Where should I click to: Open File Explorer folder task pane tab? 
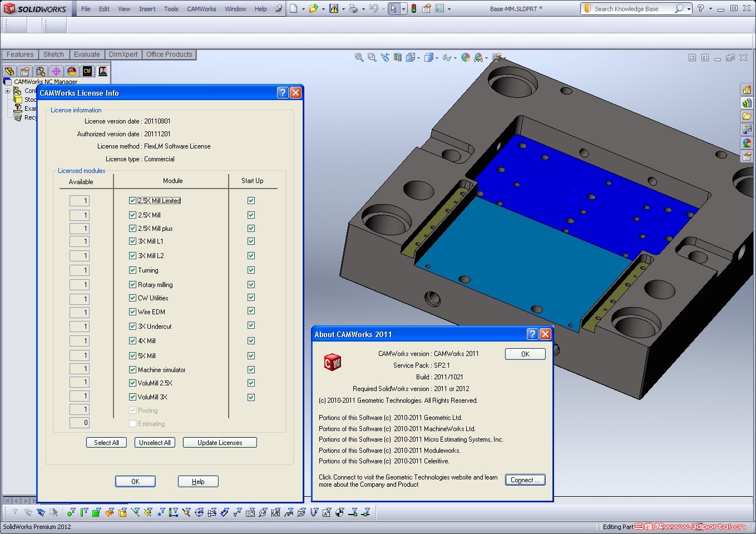pyautogui.click(x=747, y=116)
